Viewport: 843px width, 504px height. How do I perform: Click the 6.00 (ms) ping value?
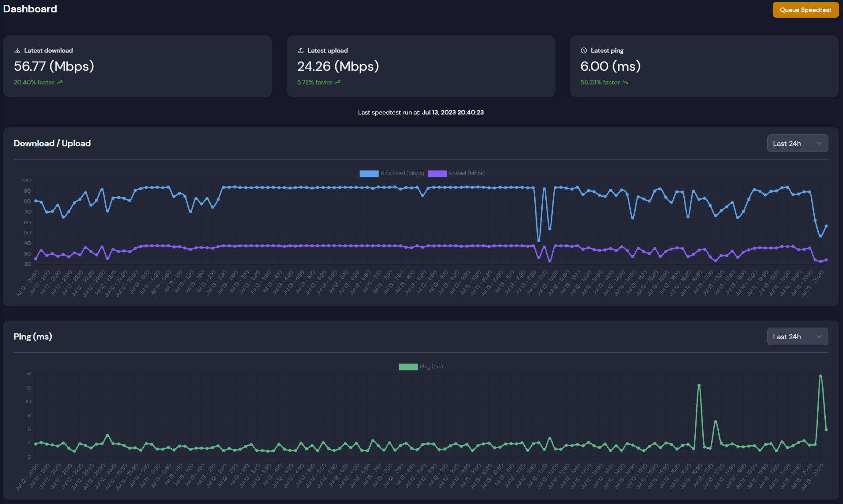(x=610, y=66)
